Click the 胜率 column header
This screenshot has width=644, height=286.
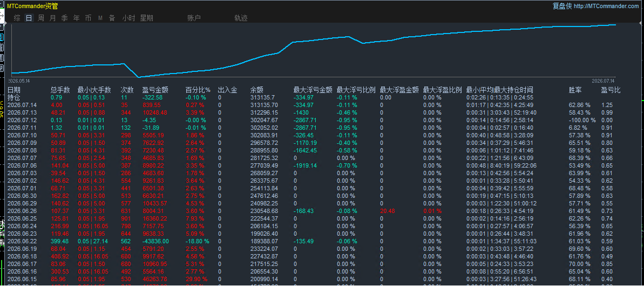pos(575,90)
